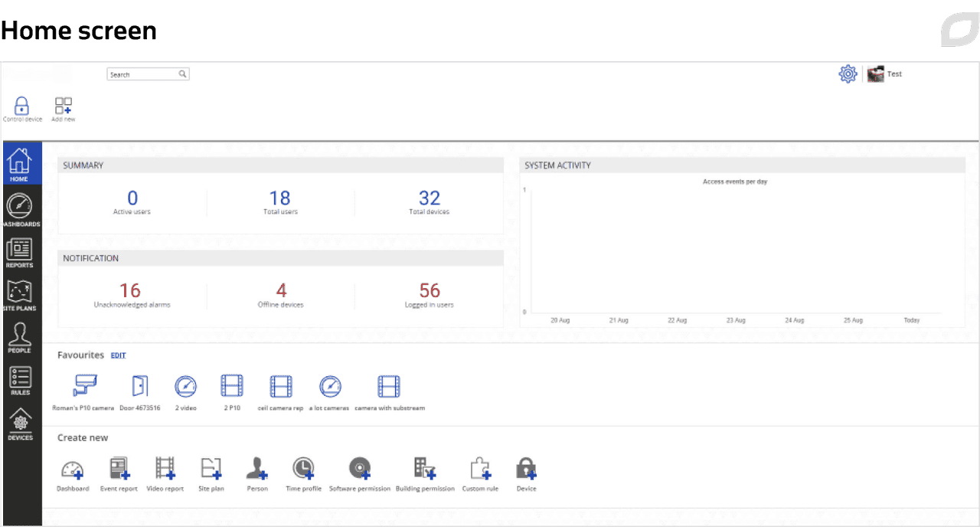Image resolution: width=980 pixels, height=527 pixels.
Task: Create a new Video report
Action: (165, 469)
